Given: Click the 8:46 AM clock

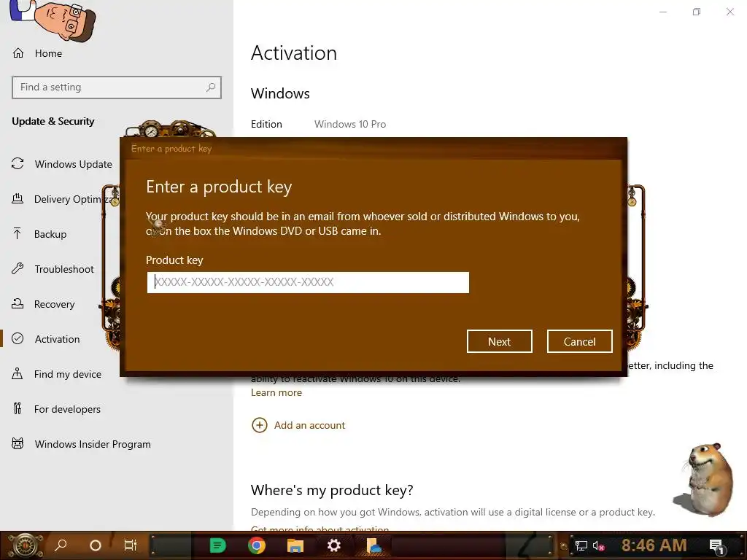Looking at the screenshot, I should [654, 545].
